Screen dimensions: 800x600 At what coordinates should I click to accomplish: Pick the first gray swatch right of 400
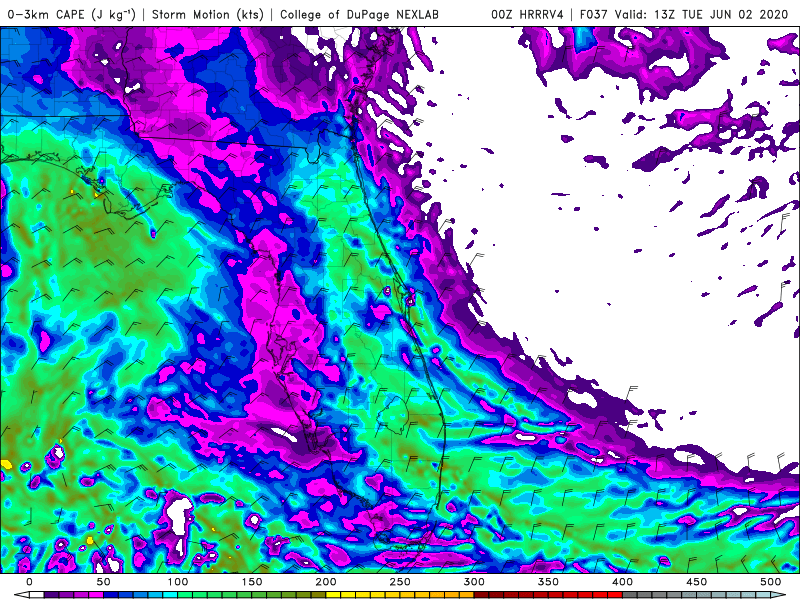[630, 595]
